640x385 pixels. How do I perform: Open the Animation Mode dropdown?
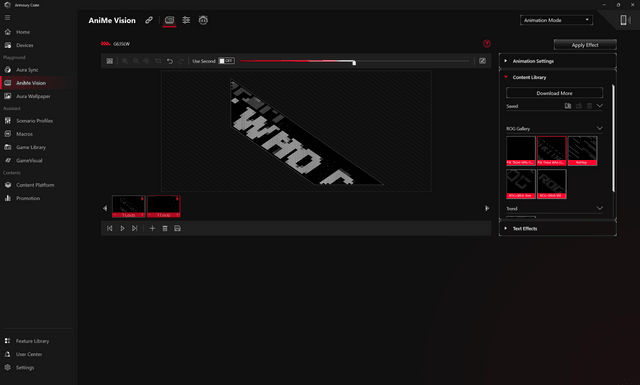(x=556, y=20)
